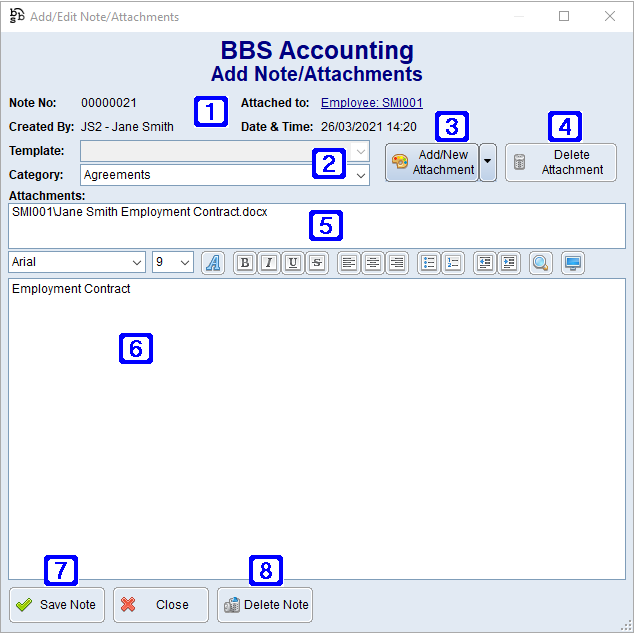This screenshot has height=634, width=635.
Task: Apply numbered list formatting
Action: click(x=453, y=263)
